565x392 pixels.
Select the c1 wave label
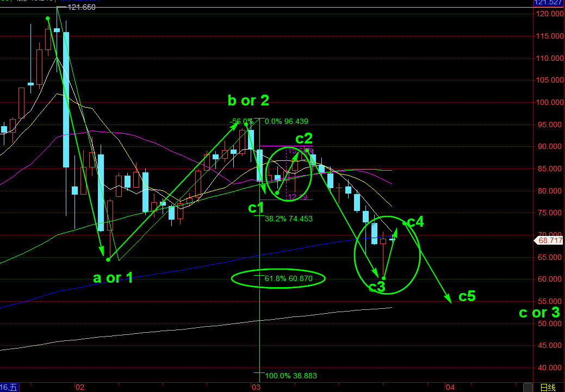(256, 208)
